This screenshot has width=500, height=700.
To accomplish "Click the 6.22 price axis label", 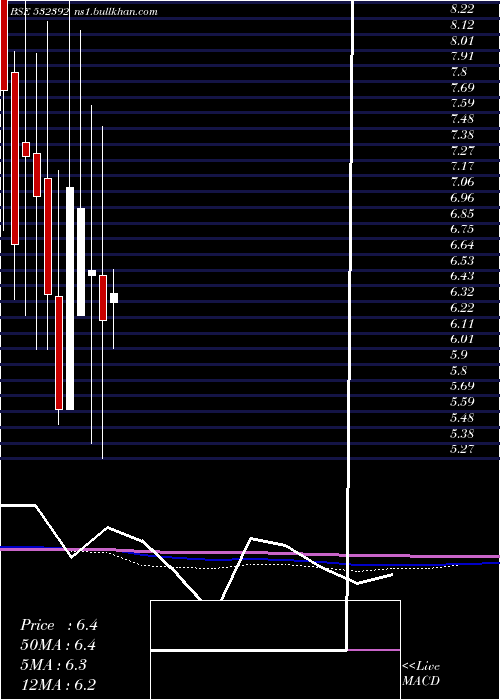I will click(x=462, y=308).
